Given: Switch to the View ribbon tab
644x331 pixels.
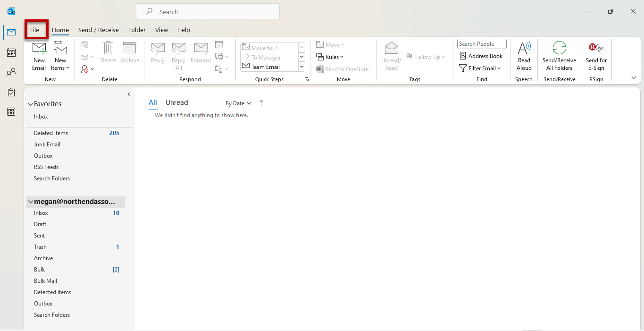Looking at the screenshot, I should 161,30.
